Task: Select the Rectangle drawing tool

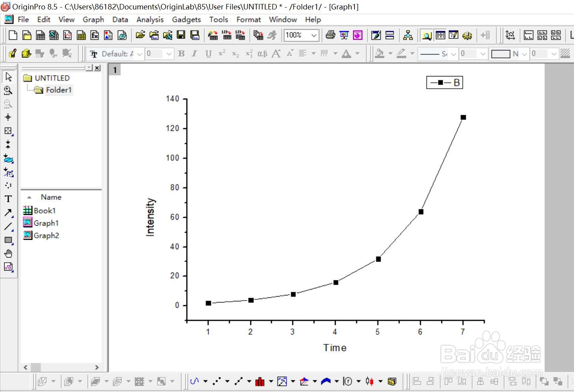Action: pos(8,240)
